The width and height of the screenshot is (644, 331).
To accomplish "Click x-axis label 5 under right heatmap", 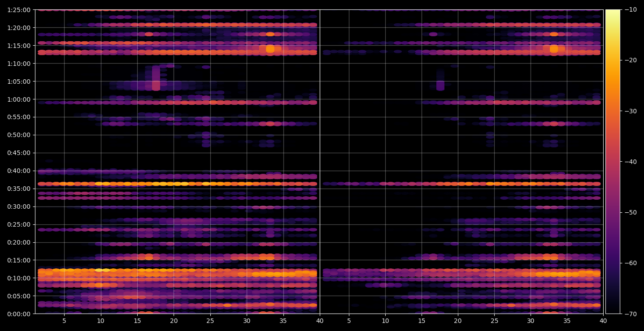I will pos(348,321).
